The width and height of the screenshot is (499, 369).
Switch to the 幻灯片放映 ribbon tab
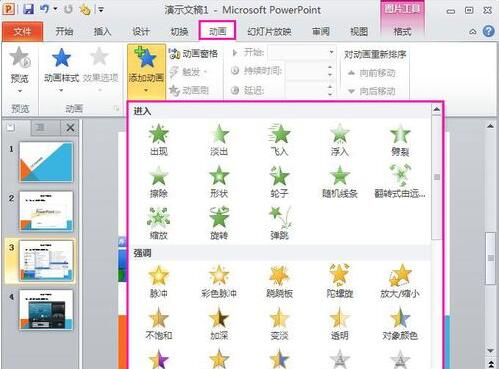coord(269,32)
